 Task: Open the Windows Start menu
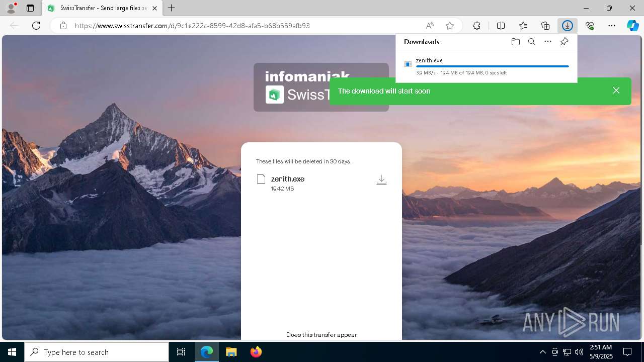tap(12, 352)
